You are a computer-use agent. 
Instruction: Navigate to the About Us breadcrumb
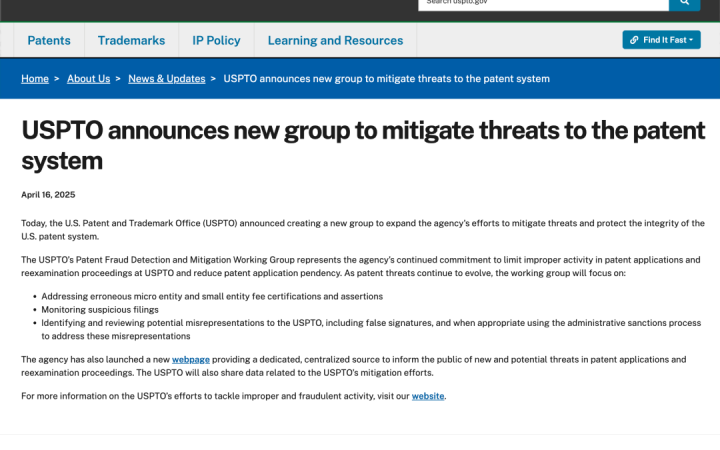click(88, 79)
